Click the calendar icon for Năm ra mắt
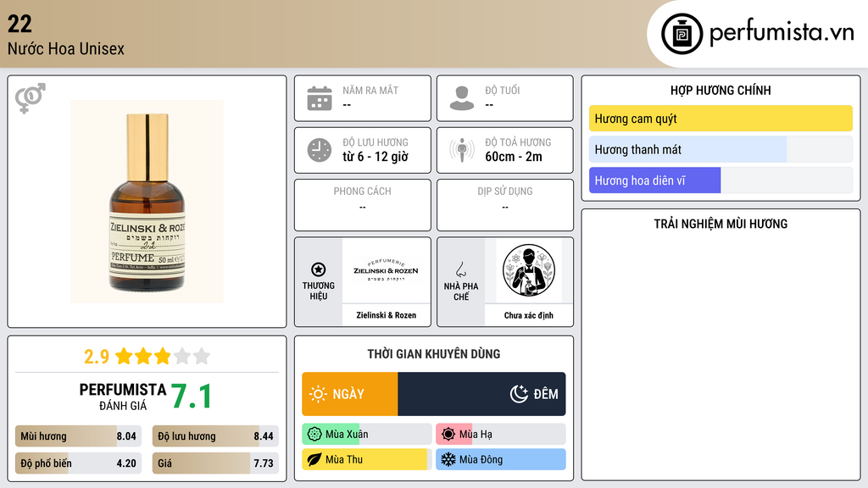Image resolution: width=868 pixels, height=488 pixels. 320,98
